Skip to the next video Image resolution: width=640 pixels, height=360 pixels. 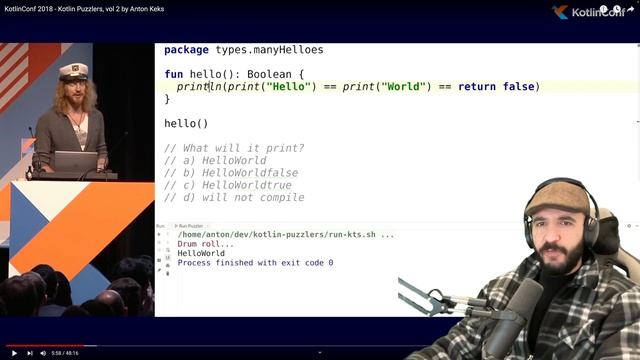[29, 353]
